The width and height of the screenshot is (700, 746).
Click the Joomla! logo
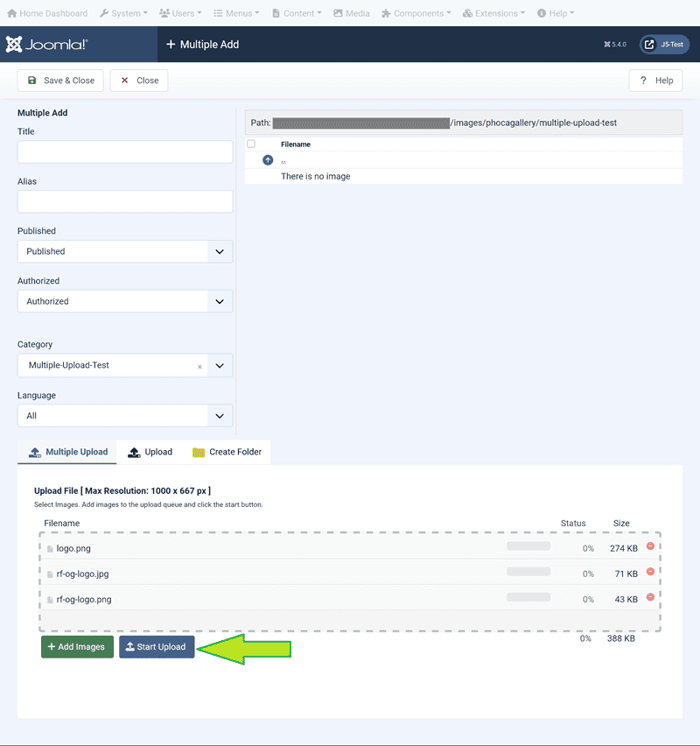click(47, 45)
